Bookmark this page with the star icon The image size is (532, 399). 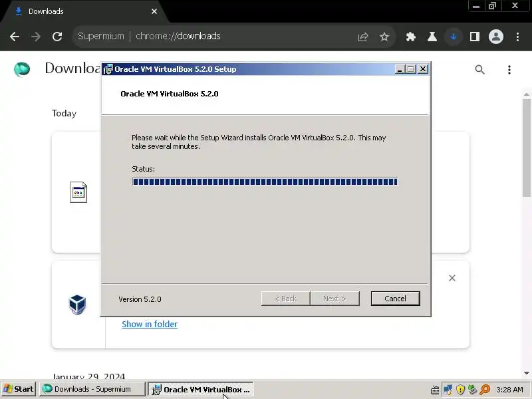[x=384, y=37]
